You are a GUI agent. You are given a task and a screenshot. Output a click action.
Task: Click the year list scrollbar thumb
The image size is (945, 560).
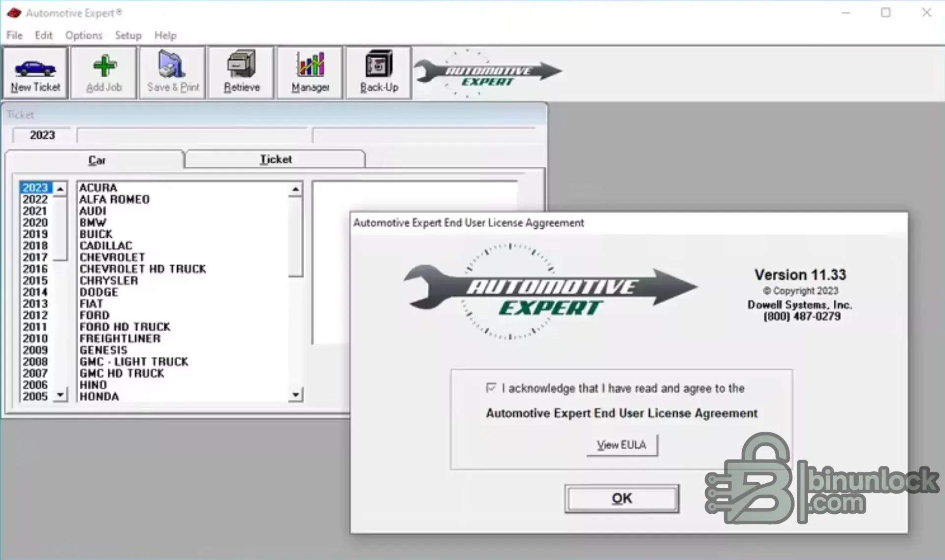pyautogui.click(x=60, y=228)
